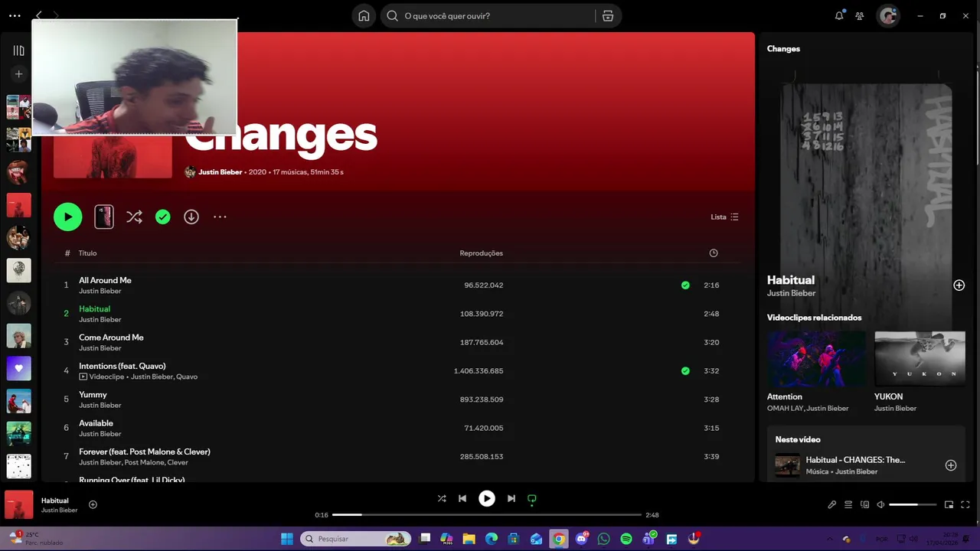Image resolution: width=980 pixels, height=551 pixels.
Task: Seek in the song progress bar
Action: tap(487, 515)
